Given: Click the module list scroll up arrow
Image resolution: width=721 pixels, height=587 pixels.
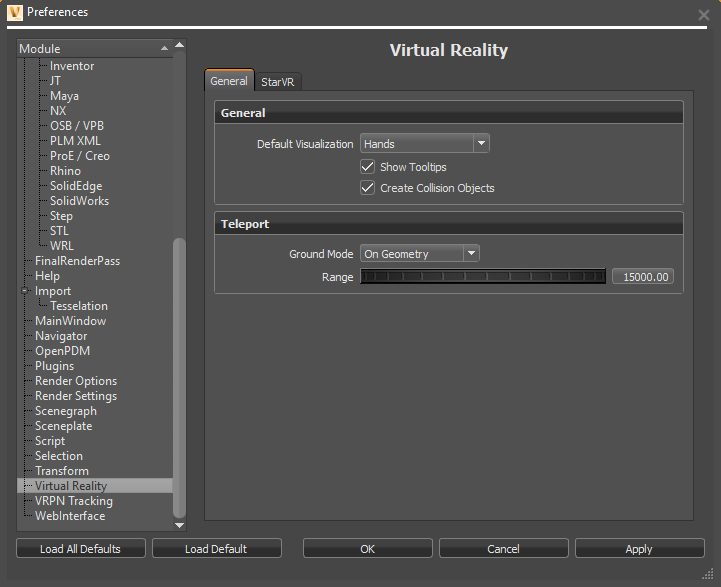Looking at the screenshot, I should tap(179, 45).
